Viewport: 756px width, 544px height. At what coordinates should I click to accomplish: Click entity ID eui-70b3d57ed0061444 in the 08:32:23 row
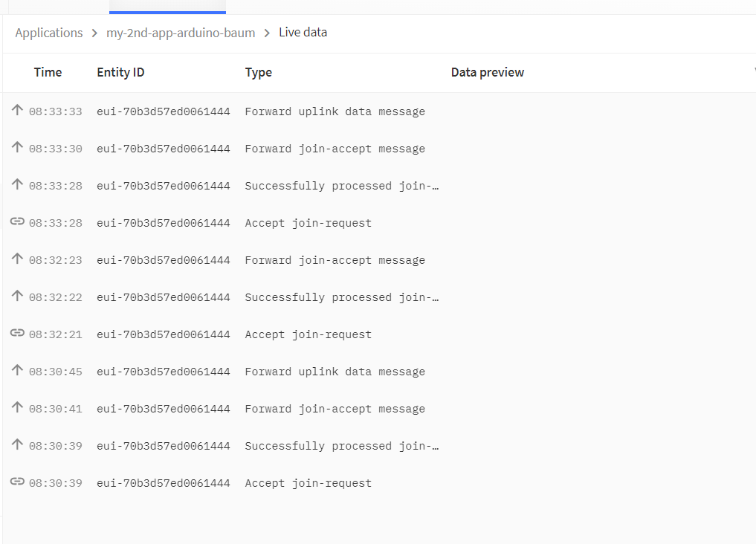tap(164, 260)
